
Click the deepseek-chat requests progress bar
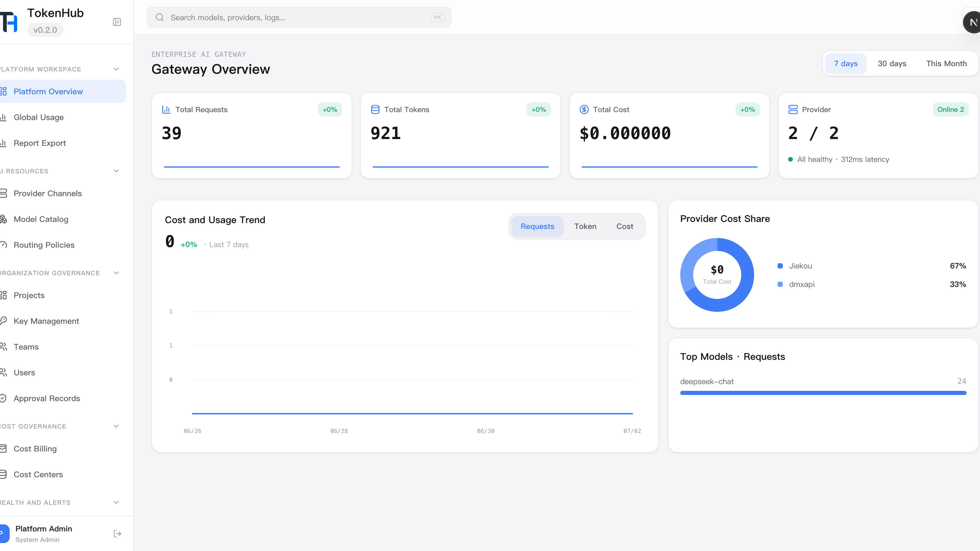tap(823, 393)
